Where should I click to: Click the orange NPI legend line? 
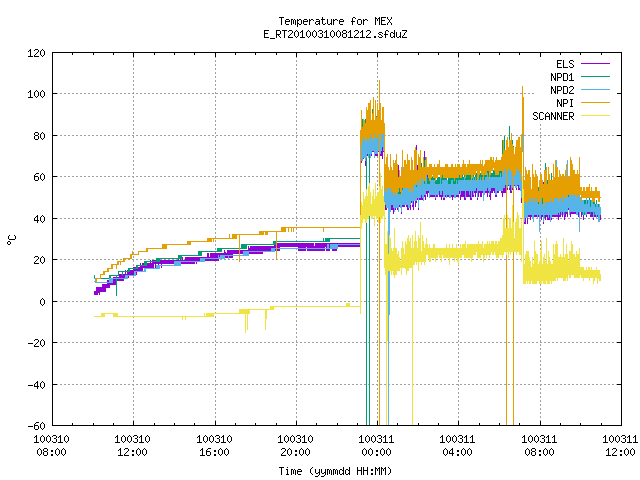(595, 103)
